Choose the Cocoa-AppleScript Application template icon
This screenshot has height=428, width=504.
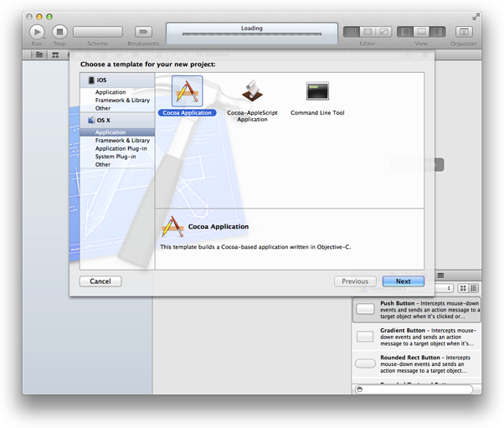[252, 91]
